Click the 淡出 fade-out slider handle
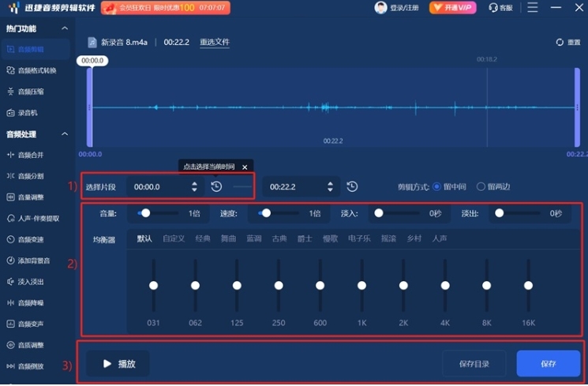This screenshot has width=588, height=386. pyautogui.click(x=499, y=213)
